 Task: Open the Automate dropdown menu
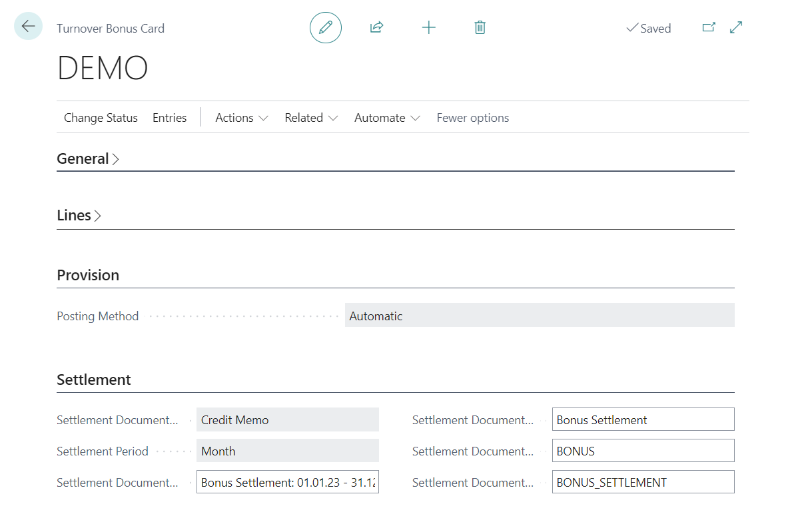click(x=387, y=118)
